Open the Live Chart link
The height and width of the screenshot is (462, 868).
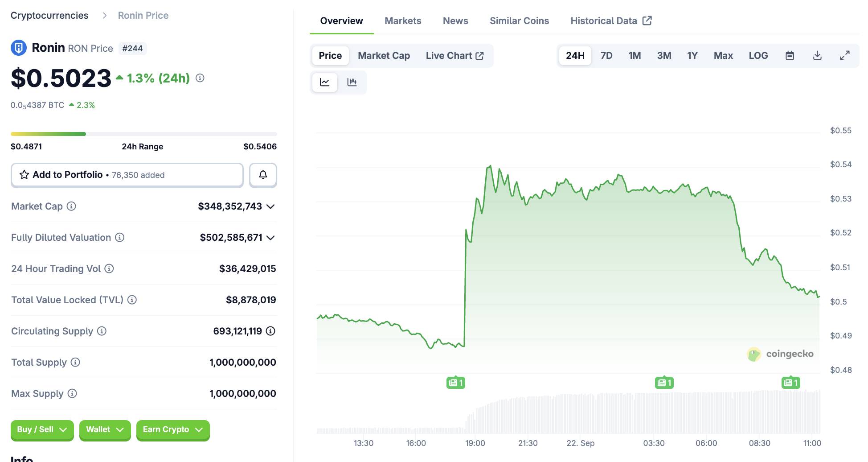[x=454, y=56]
